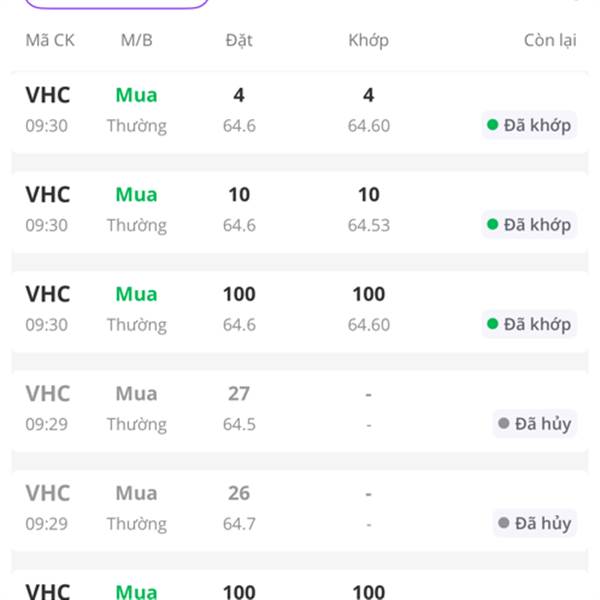
Task: Click the Mã CK column header
Action: [50, 41]
